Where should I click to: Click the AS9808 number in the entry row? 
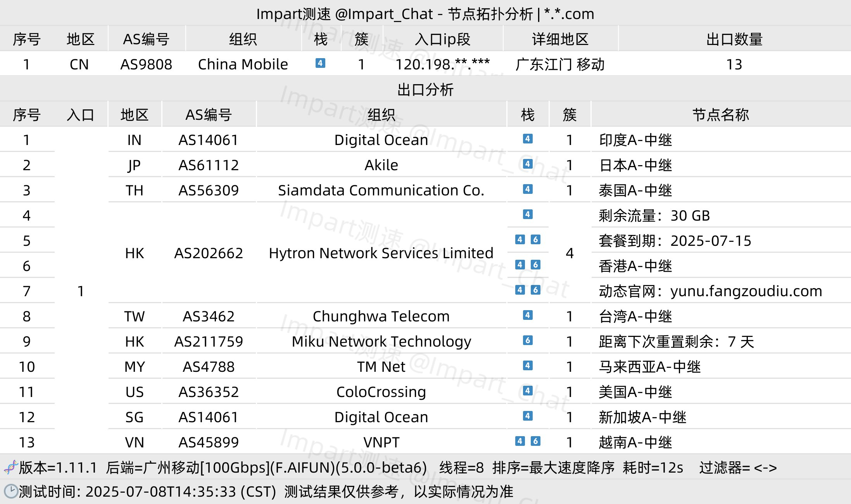[146, 64]
